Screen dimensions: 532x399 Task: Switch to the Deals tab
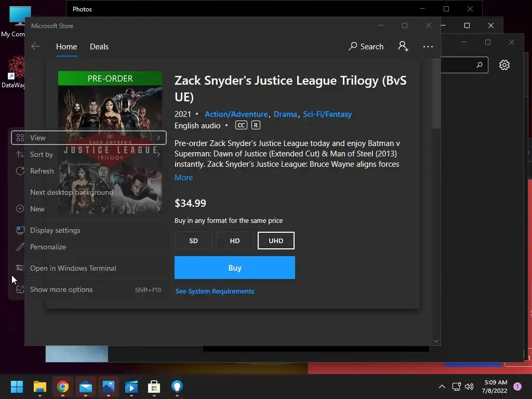99,46
